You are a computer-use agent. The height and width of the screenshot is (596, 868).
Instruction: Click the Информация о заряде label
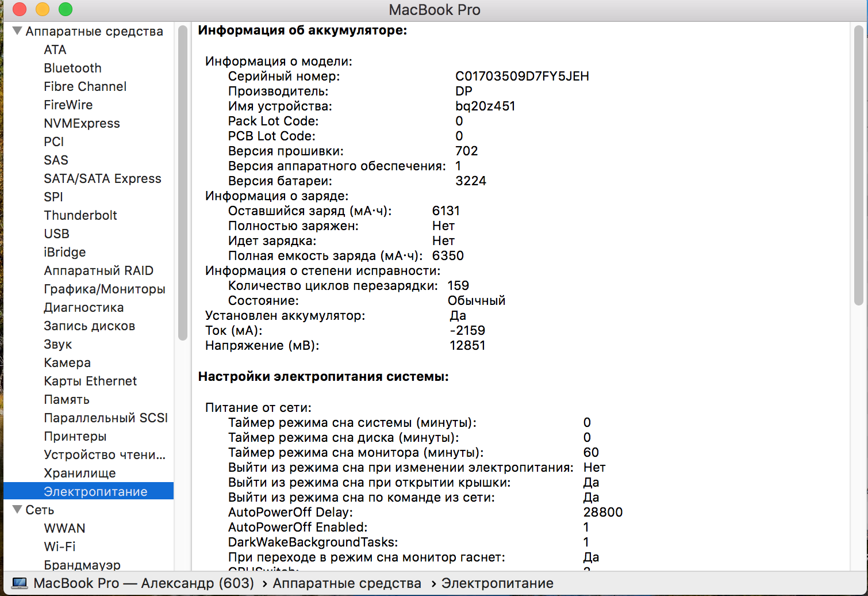click(x=277, y=196)
